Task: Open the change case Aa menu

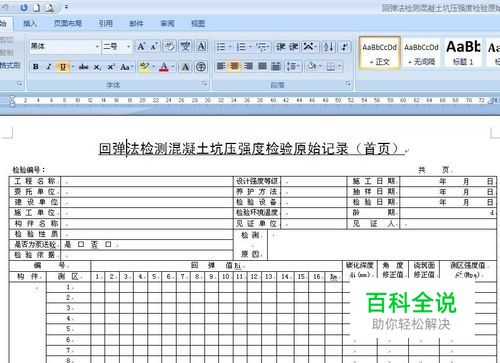Action: [x=126, y=67]
